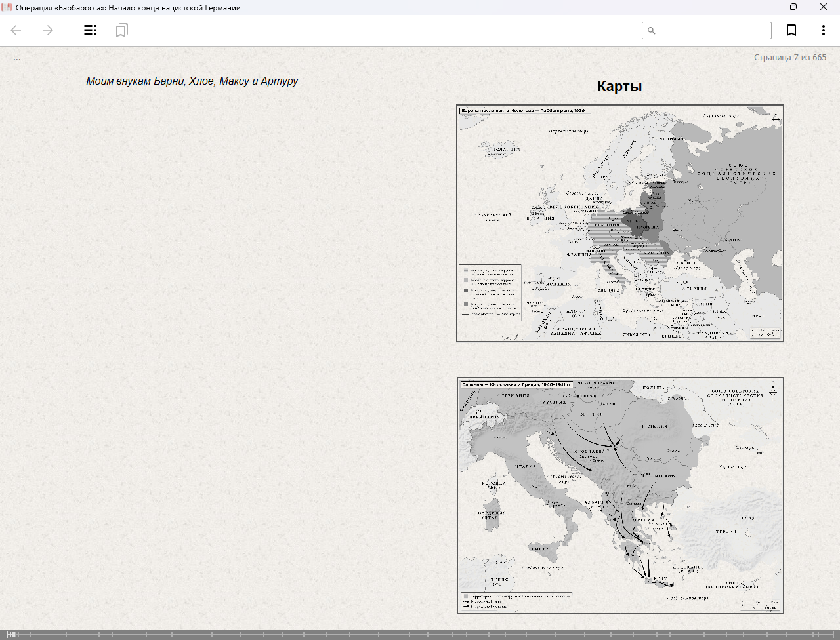This screenshot has height=640, width=840.
Task: Open the Balkans 1940–1941 map image
Action: pos(620,496)
